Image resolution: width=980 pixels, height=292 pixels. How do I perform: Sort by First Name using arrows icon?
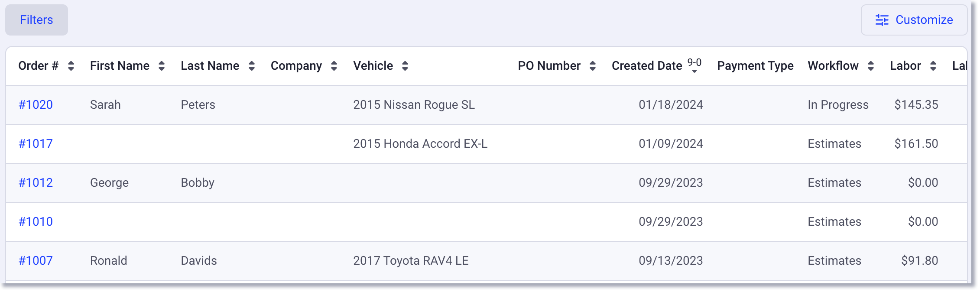click(162, 66)
